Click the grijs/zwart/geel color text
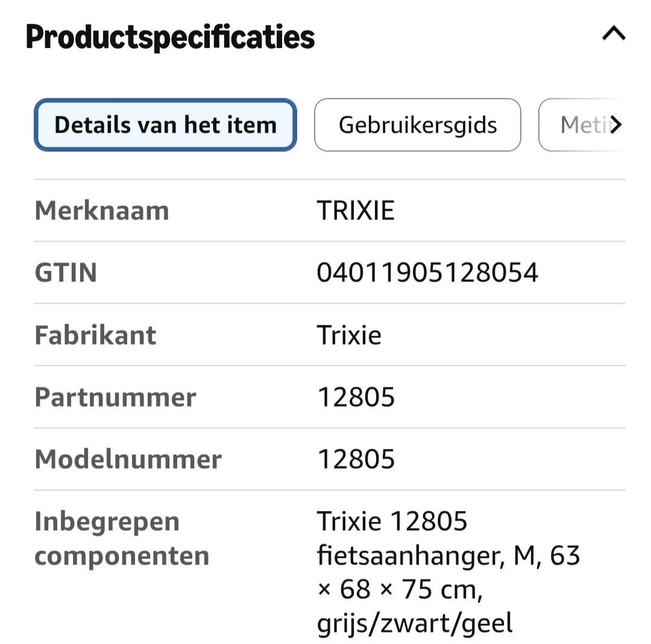 [x=415, y=623]
